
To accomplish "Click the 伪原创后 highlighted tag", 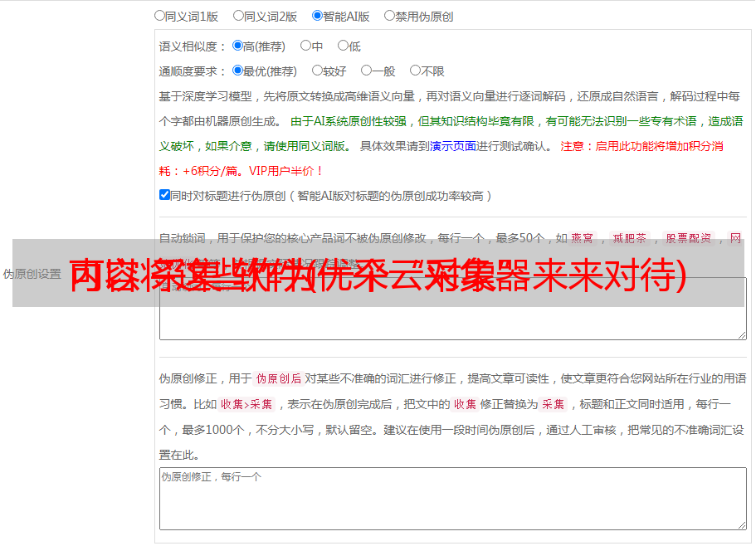I will click(279, 378).
